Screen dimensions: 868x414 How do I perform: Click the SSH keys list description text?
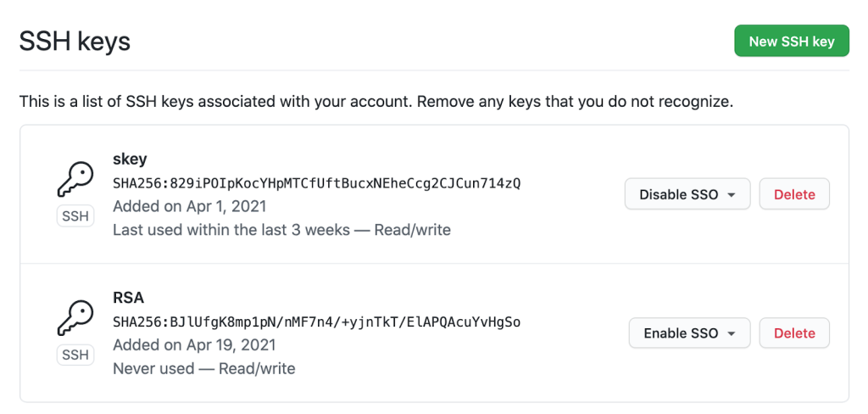[376, 102]
